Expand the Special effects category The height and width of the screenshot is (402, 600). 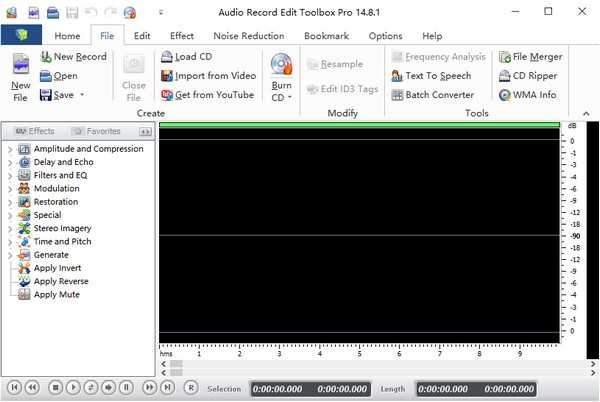tap(10, 215)
